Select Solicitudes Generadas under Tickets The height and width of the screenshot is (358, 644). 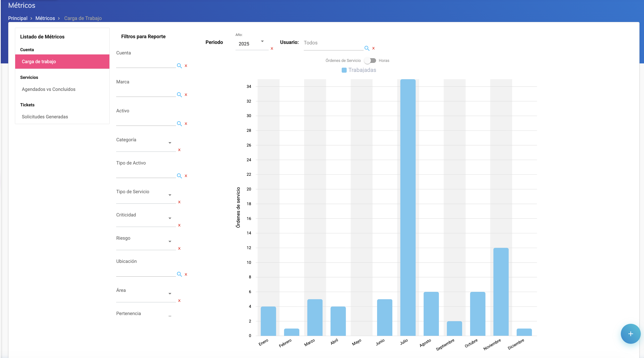[45, 117]
